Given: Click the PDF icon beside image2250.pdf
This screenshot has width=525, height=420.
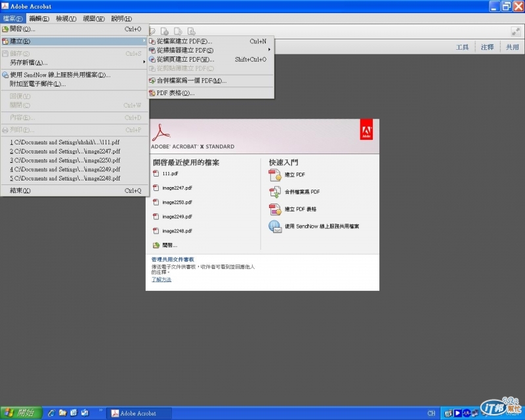Looking at the screenshot, I should click(156, 202).
